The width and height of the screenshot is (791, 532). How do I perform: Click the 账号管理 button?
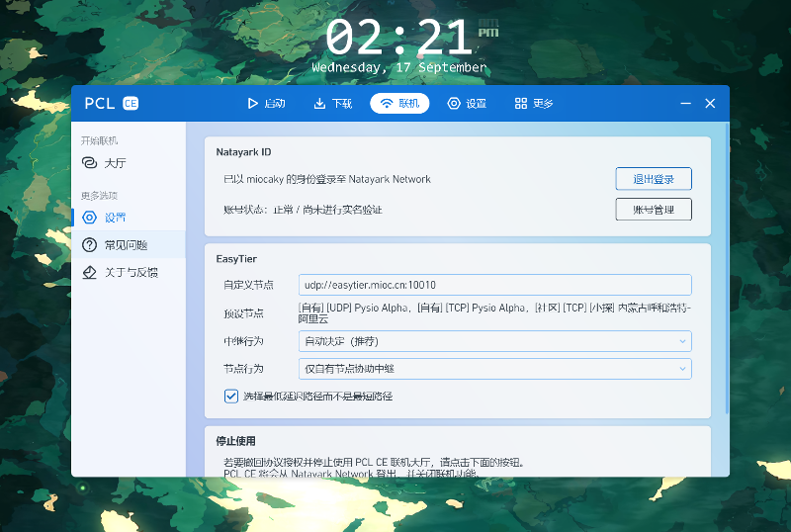click(653, 210)
